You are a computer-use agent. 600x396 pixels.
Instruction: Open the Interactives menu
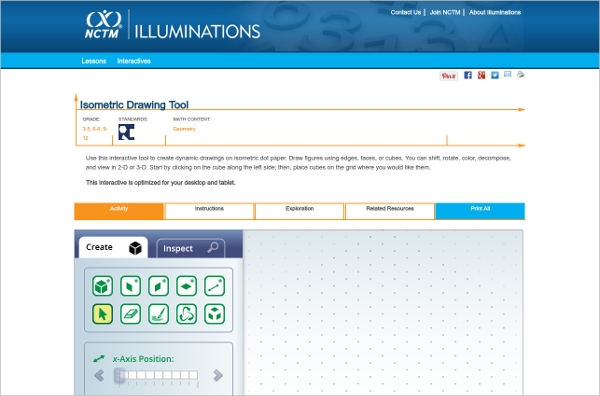click(x=134, y=61)
